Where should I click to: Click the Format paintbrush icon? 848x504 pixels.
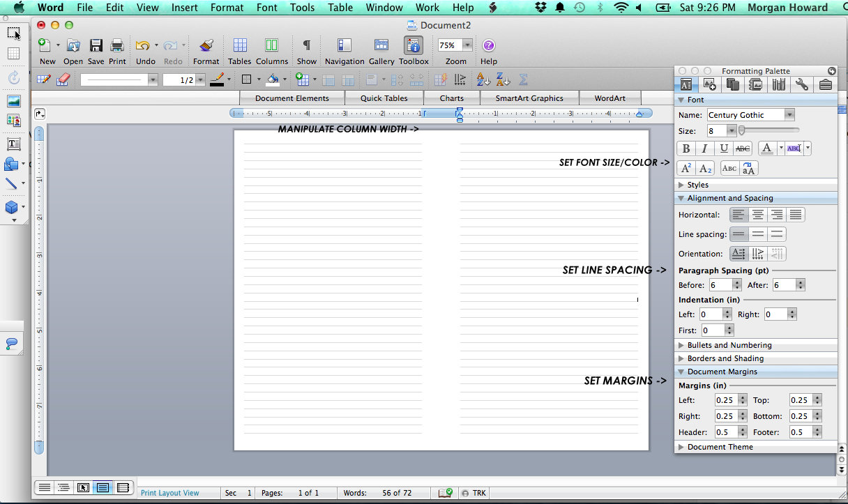(206, 45)
